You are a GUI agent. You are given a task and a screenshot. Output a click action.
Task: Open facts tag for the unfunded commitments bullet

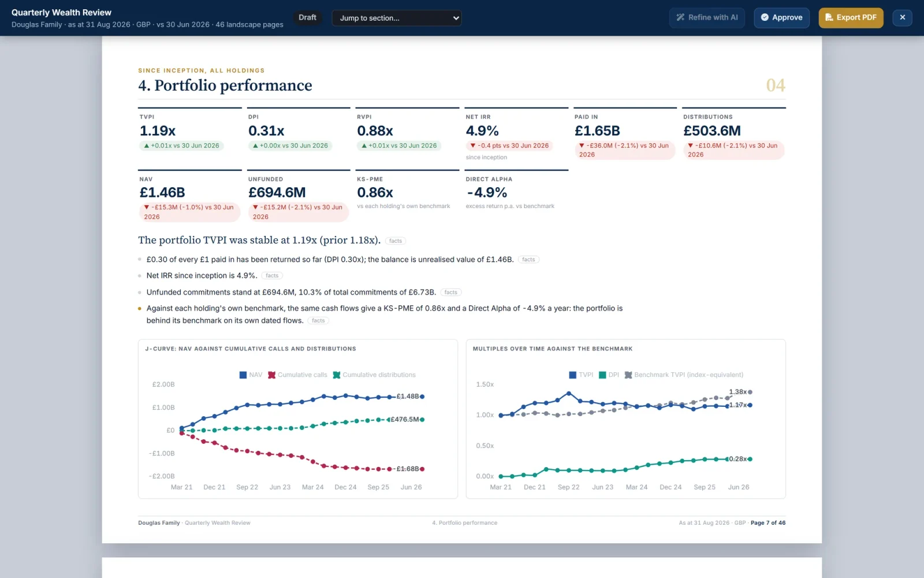pyautogui.click(x=451, y=292)
